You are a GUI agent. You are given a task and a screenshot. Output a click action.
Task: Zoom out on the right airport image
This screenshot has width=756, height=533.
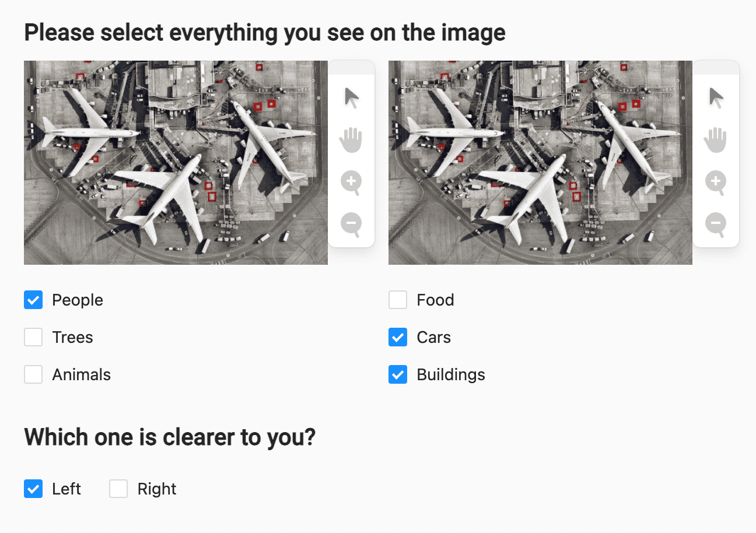[716, 225]
